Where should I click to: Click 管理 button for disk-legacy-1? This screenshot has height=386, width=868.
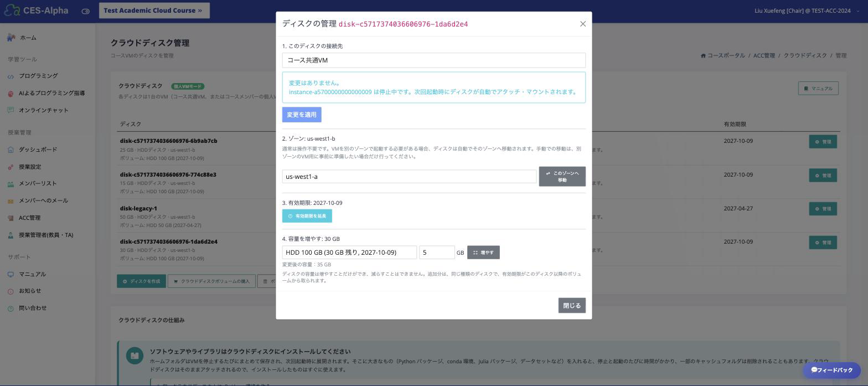pos(823,209)
